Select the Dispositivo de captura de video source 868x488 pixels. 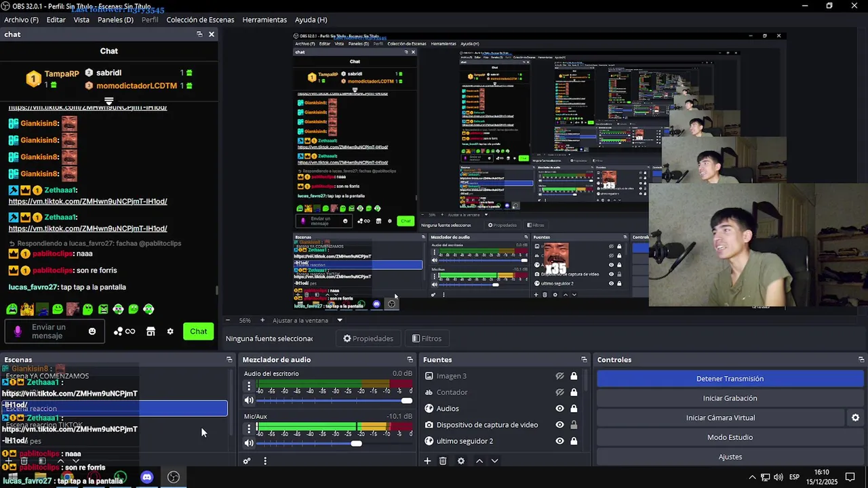tap(487, 425)
